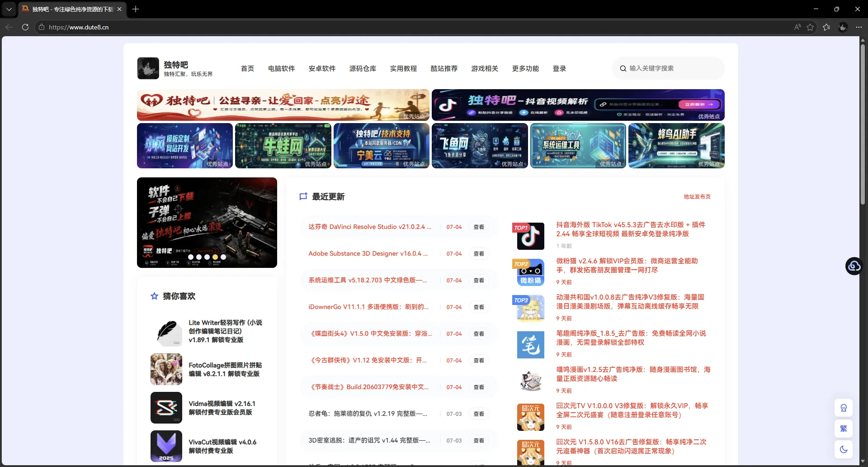This screenshot has width=868, height=467.
Task: Open the TikTok app icon TOP1
Action: [530, 236]
